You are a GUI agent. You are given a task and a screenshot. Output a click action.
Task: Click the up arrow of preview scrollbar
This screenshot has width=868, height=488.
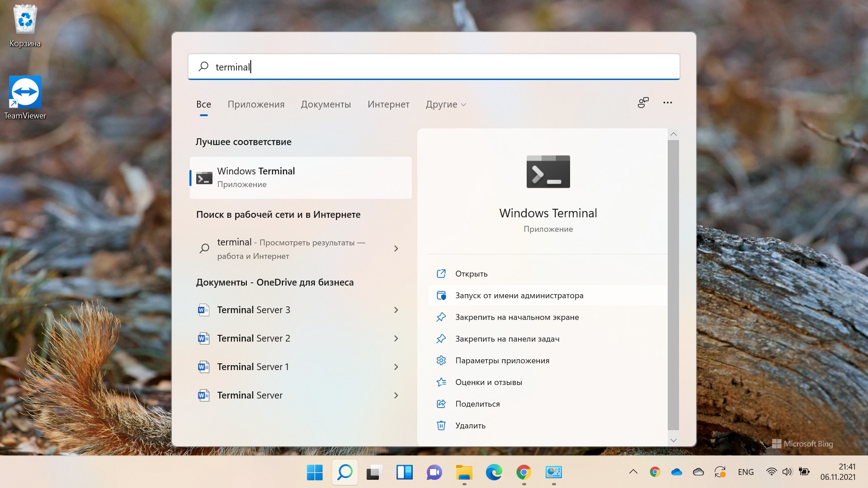(673, 134)
